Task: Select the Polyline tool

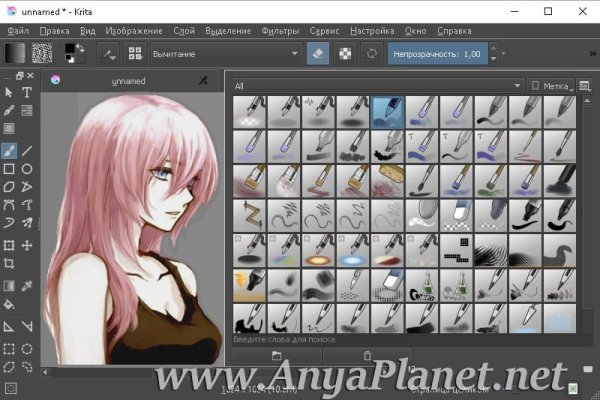Action: [27, 187]
